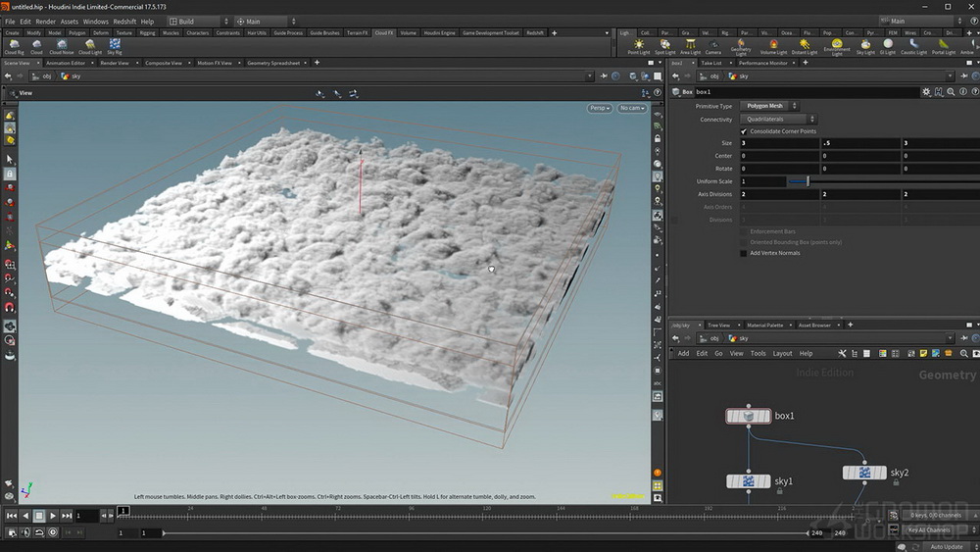Enable Add Vertex Normals checkbox
This screenshot has width=980, height=552.
(744, 253)
